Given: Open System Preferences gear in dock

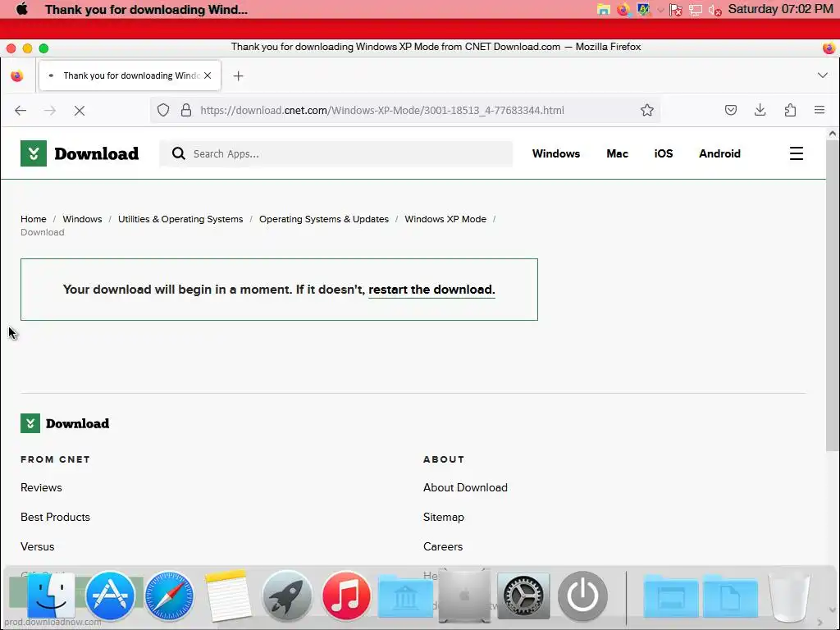Looking at the screenshot, I should (x=523, y=596).
